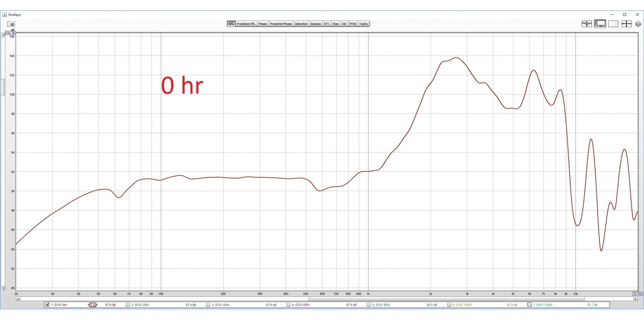Click horizontal scrollbar left arrow
Viewport: 644px width, 320px height.
click(x=18, y=299)
